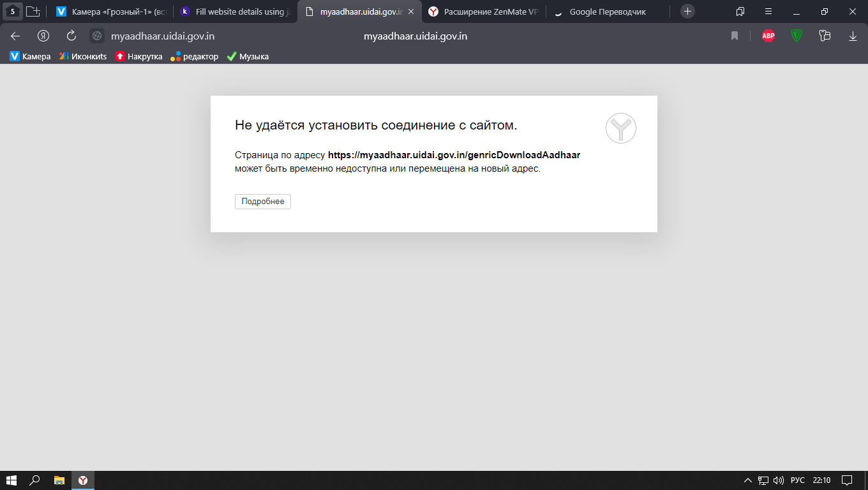Open Yandex home page button

pos(43,36)
